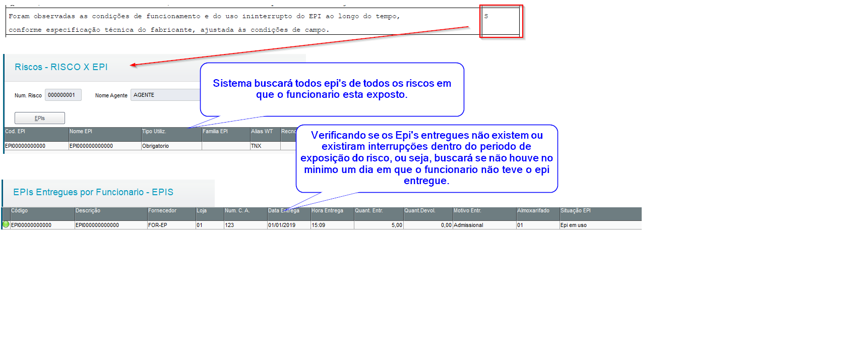Image resolution: width=868 pixels, height=343 pixels.
Task: Click the Quant. Entr. column header
Action: [x=379, y=214]
